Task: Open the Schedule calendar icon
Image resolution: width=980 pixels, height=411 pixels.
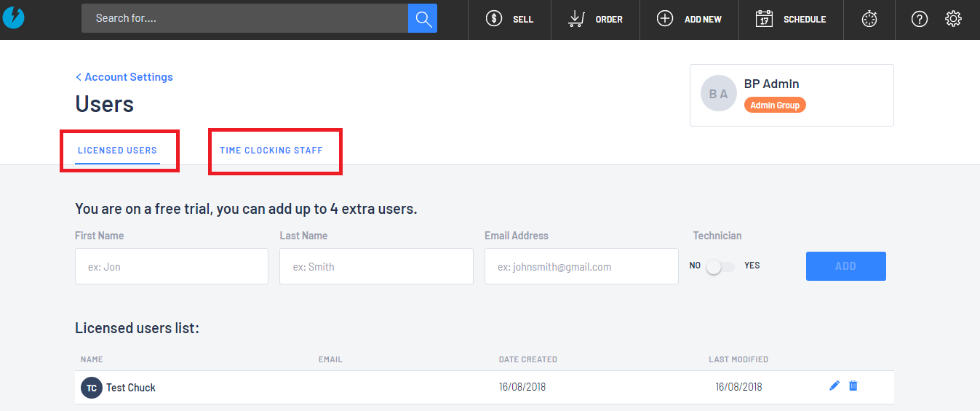Action: [x=764, y=19]
